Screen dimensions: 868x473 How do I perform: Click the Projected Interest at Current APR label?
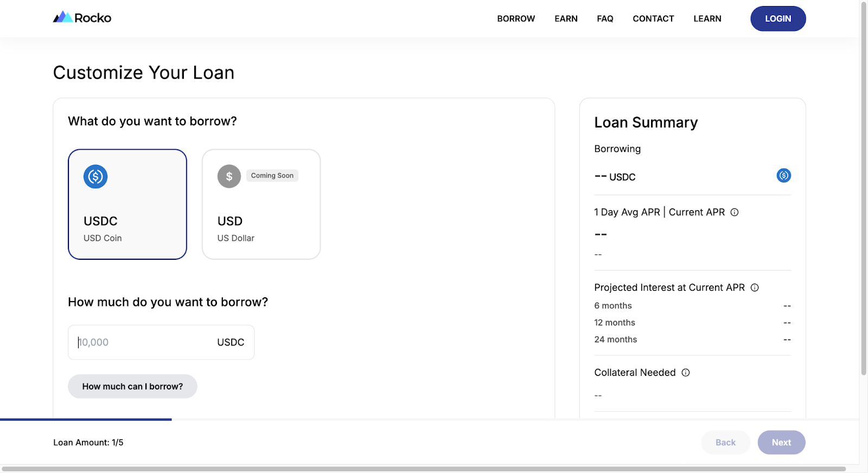669,287
